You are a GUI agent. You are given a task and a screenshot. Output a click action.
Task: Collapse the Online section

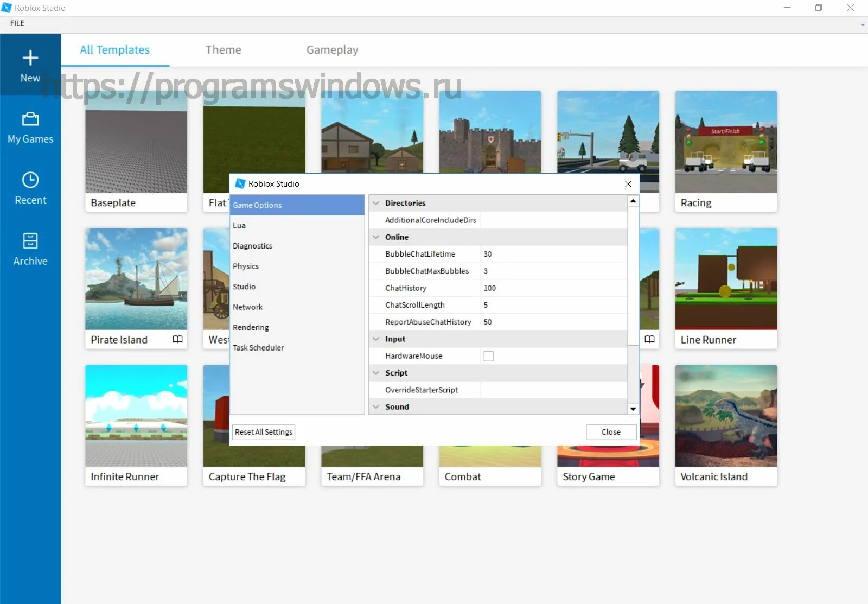click(376, 237)
